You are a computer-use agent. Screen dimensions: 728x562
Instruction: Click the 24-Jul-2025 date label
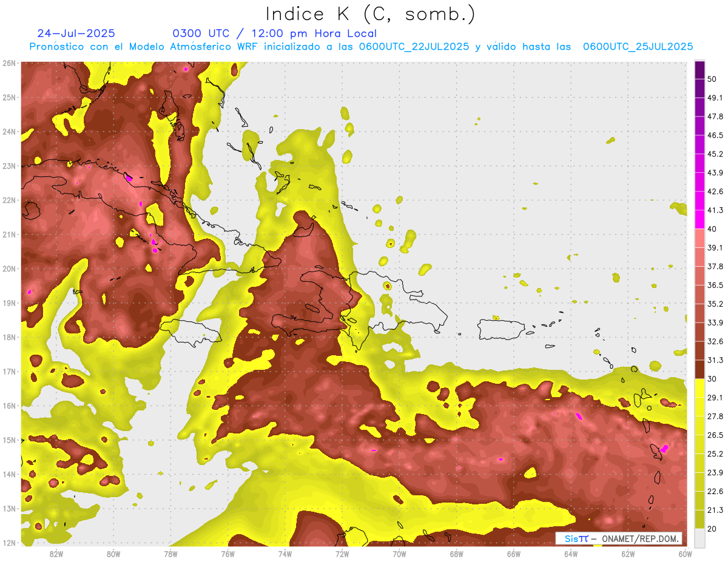click(x=76, y=33)
